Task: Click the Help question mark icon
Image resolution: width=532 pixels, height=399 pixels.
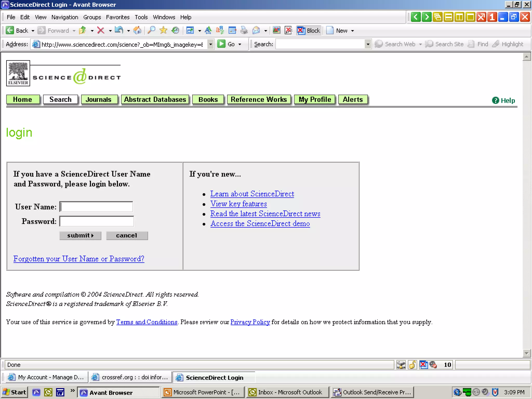Action: click(495, 100)
